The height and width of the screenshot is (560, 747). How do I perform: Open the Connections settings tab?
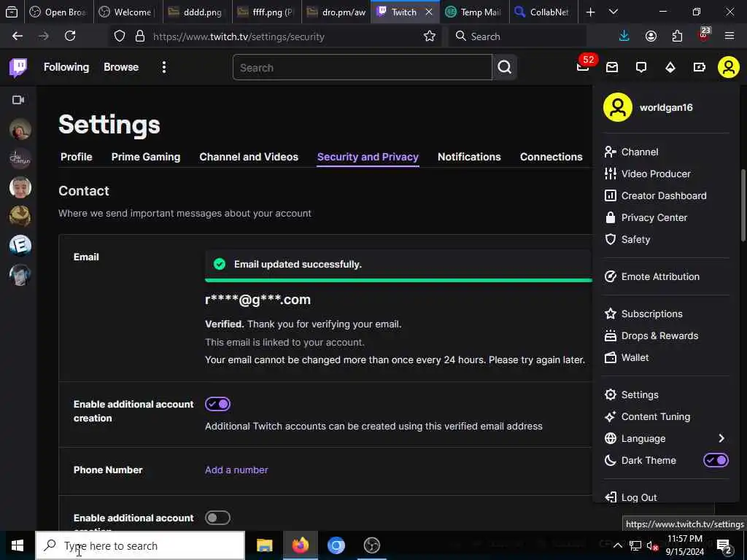click(x=551, y=157)
